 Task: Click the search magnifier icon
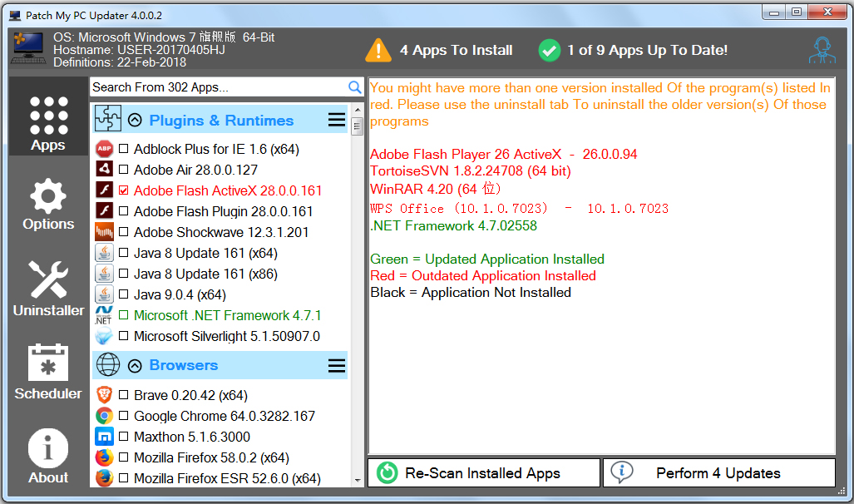(x=354, y=87)
